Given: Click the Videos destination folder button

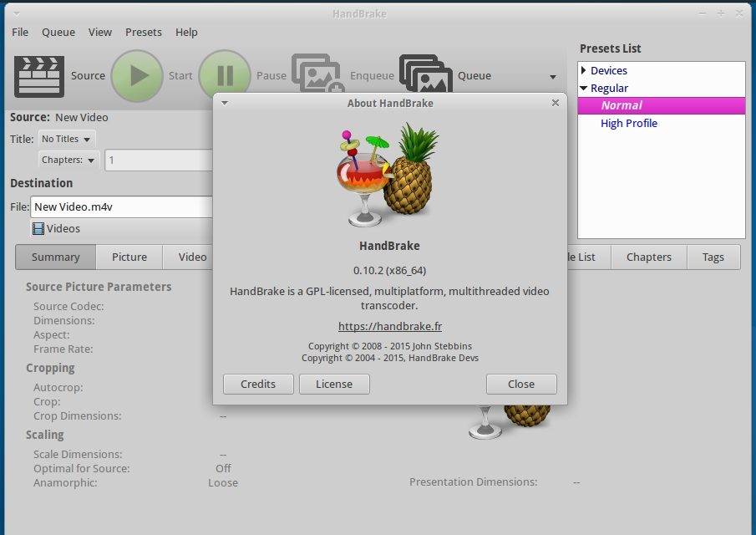Looking at the screenshot, I should [x=121, y=229].
